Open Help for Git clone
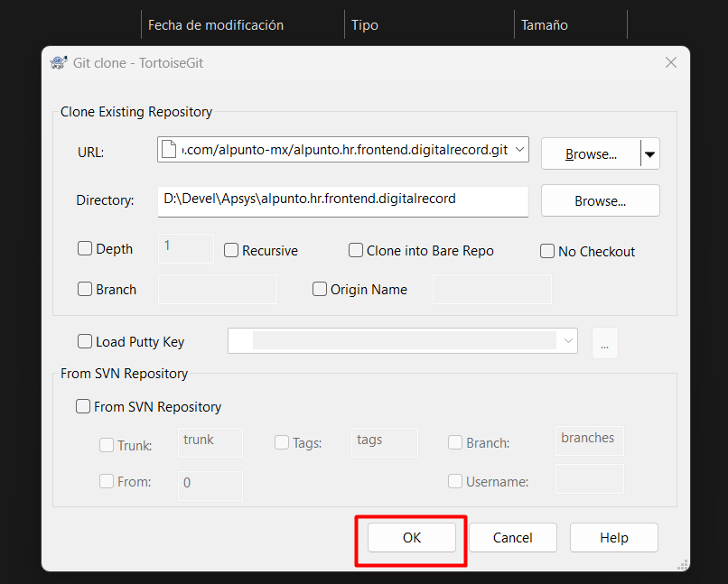The height and width of the screenshot is (584, 728). pyautogui.click(x=613, y=538)
